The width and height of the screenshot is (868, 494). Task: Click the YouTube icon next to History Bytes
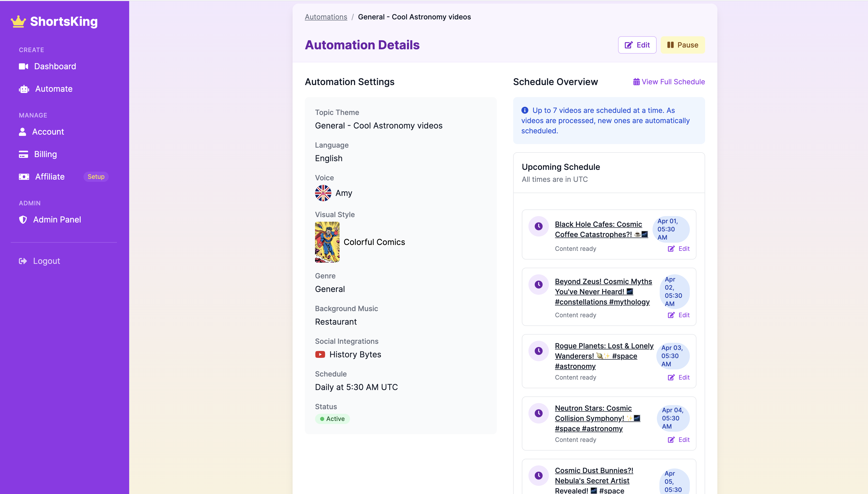[320, 355]
